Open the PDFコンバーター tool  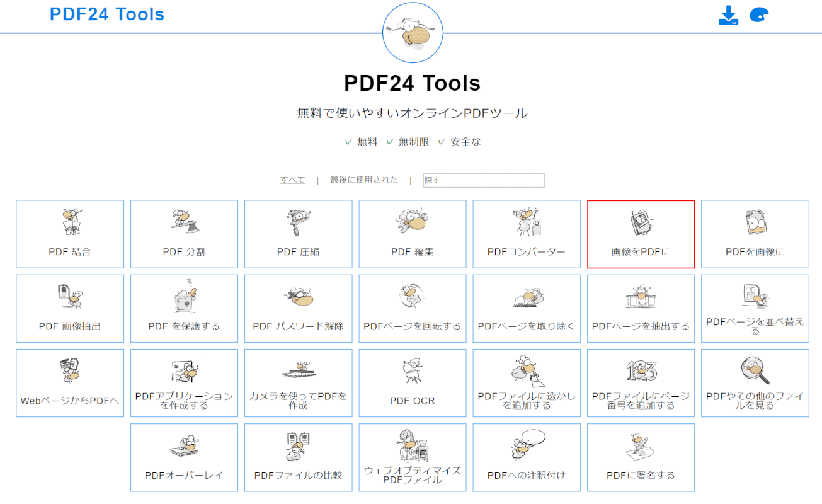click(x=527, y=234)
